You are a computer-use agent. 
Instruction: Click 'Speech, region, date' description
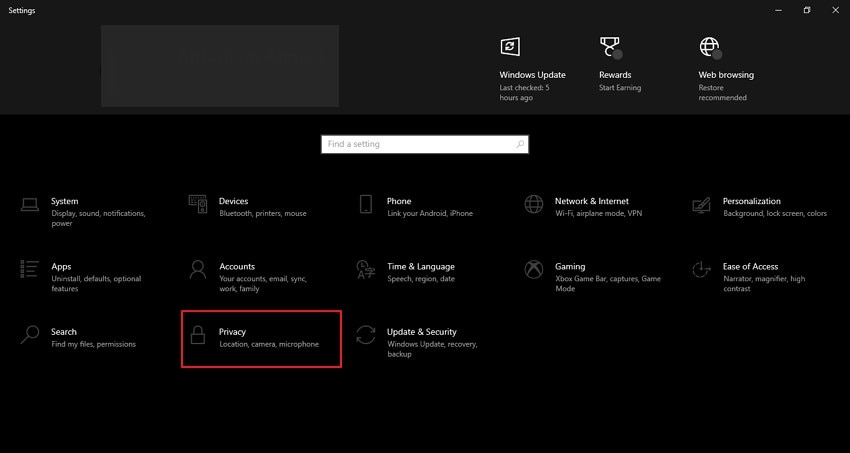coord(421,279)
